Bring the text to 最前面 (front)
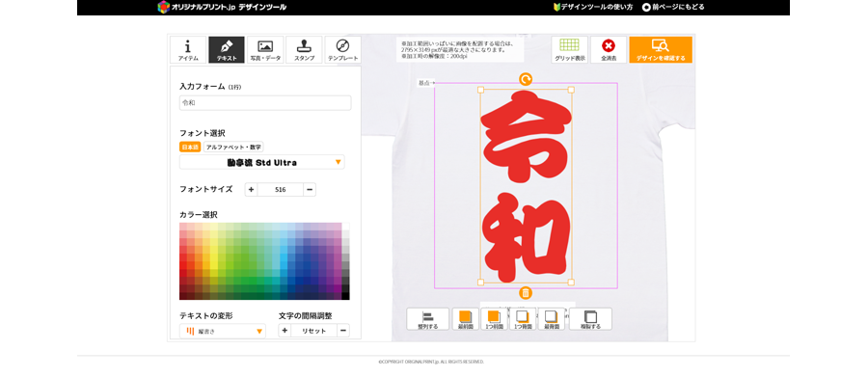 coord(466,319)
